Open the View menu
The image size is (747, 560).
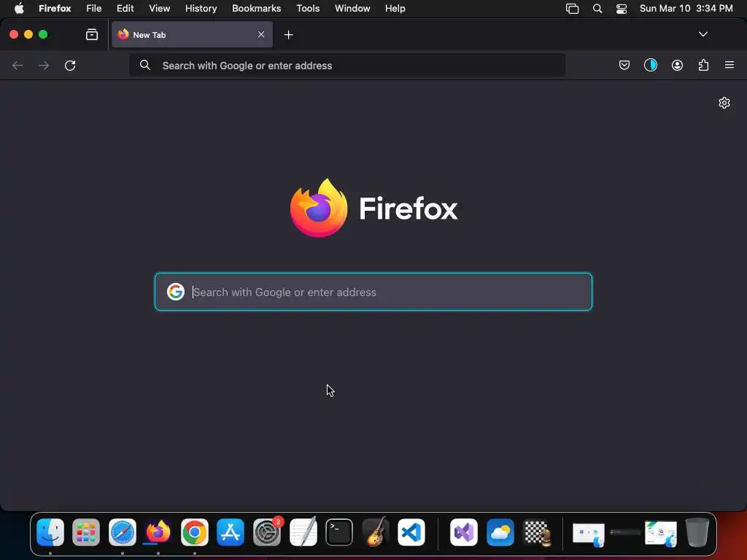159,8
